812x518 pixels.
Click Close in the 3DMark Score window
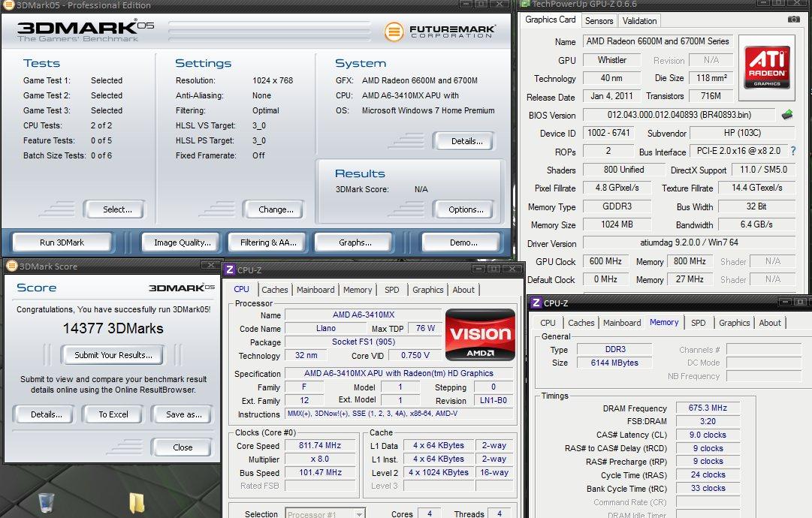pyautogui.click(x=183, y=447)
